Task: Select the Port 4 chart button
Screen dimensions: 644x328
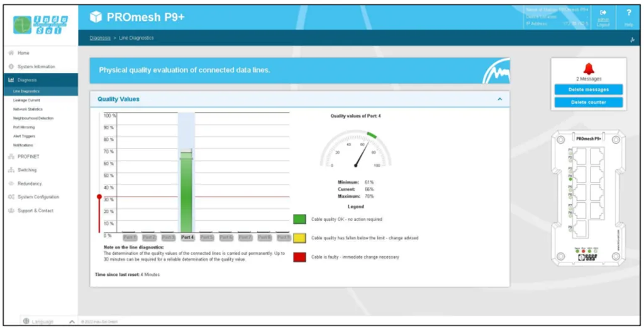Action: pos(187,237)
